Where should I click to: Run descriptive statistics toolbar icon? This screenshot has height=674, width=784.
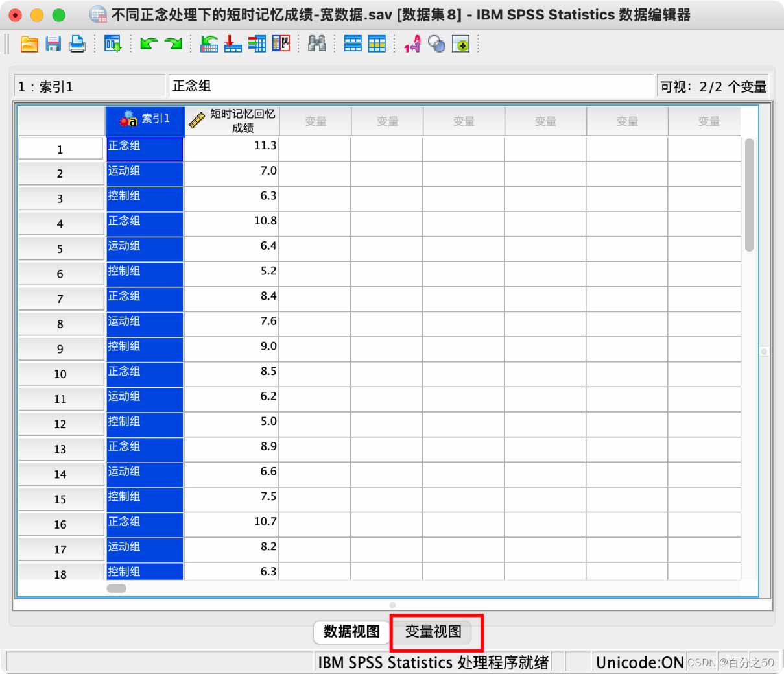click(281, 44)
